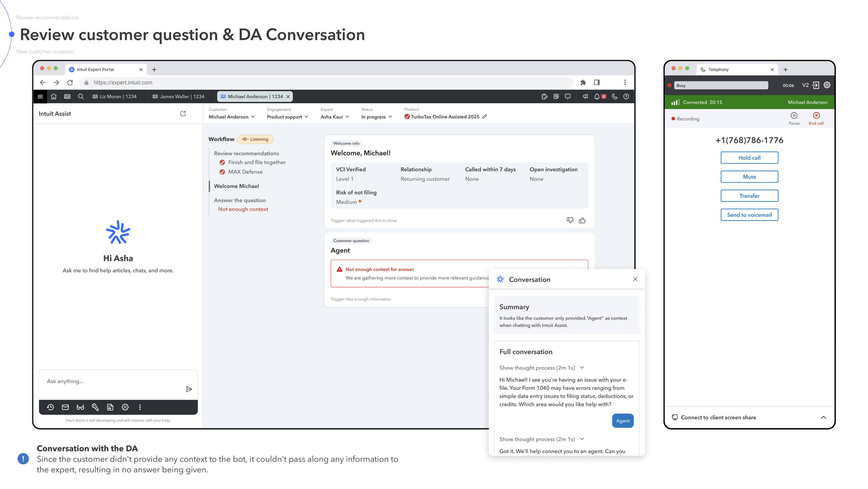
Task: Close the Conversation panel
Action: [635, 279]
